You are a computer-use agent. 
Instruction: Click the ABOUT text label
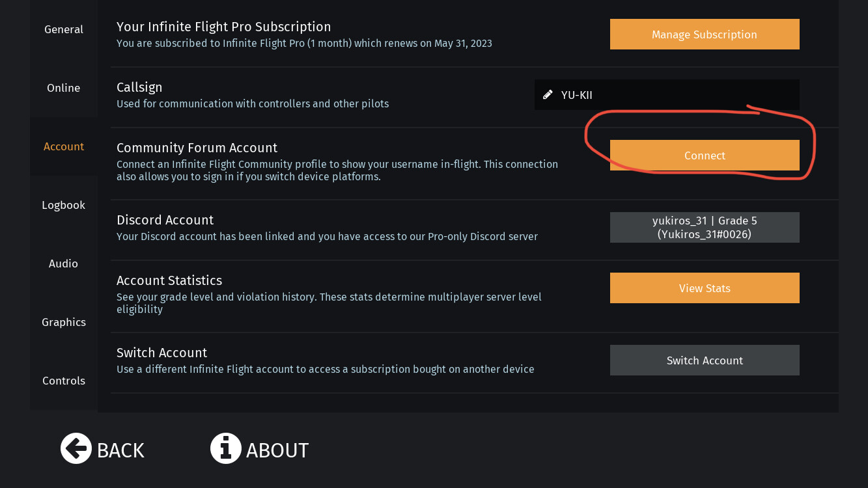(277, 450)
